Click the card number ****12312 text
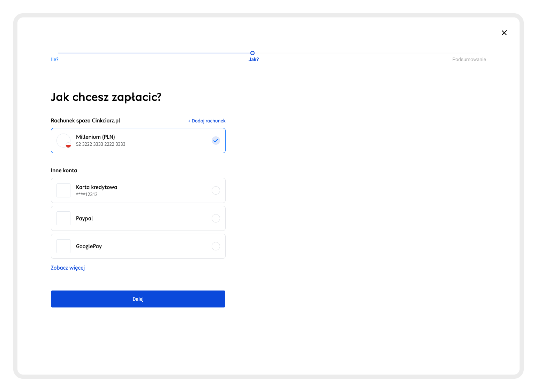This screenshot has width=537, height=392. coord(87,194)
